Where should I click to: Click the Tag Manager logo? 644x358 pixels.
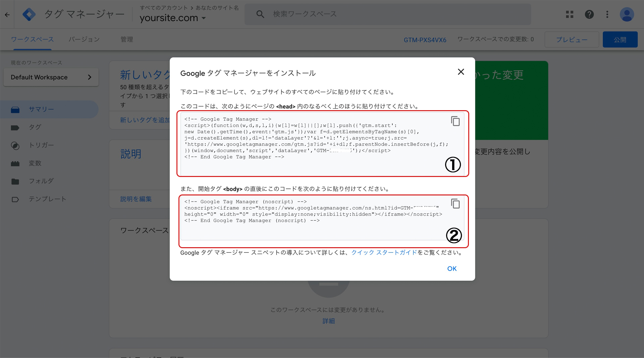pos(29,14)
